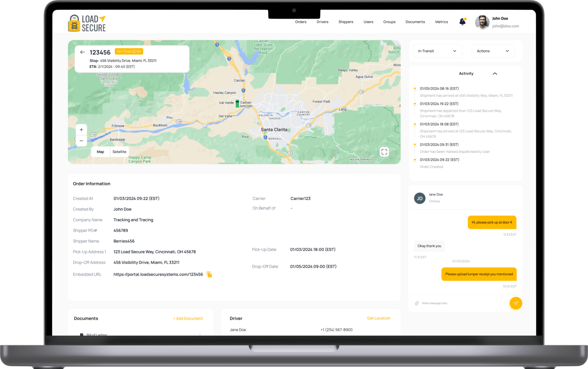Open the Shippers menu item
The height and width of the screenshot is (369, 588).
coord(346,22)
